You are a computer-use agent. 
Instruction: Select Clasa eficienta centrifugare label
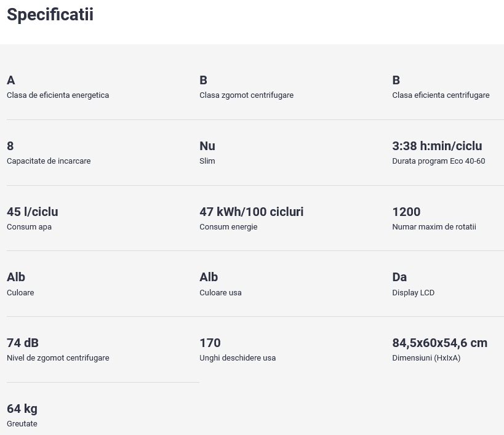tap(441, 95)
